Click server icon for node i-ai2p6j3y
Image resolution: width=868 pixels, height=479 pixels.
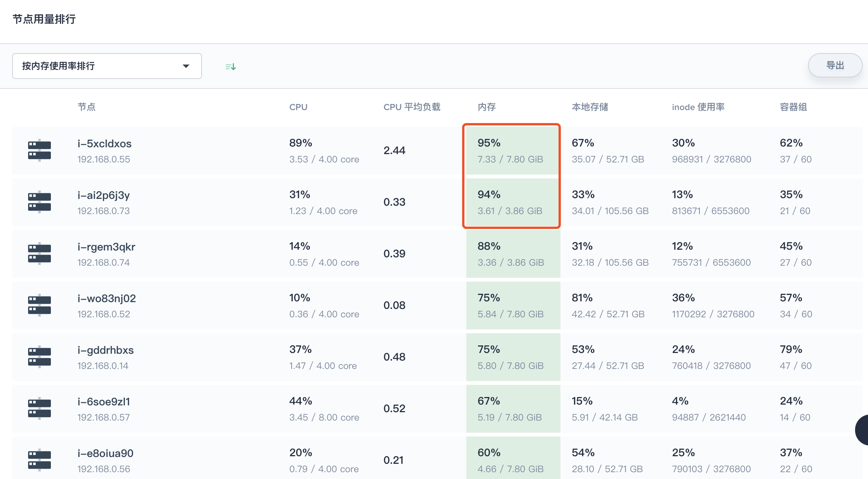coord(39,202)
